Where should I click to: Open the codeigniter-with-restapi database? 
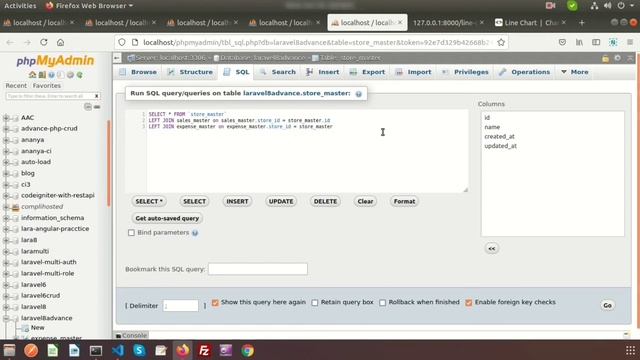click(58, 196)
